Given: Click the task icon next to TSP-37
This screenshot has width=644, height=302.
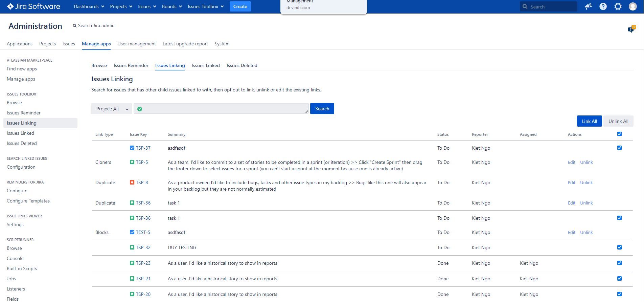Looking at the screenshot, I should click(132, 148).
